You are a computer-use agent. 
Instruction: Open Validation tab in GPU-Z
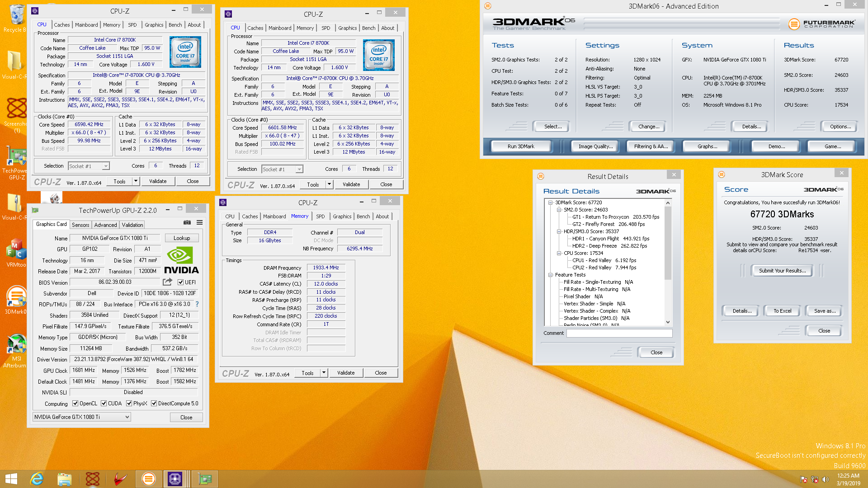coord(132,225)
